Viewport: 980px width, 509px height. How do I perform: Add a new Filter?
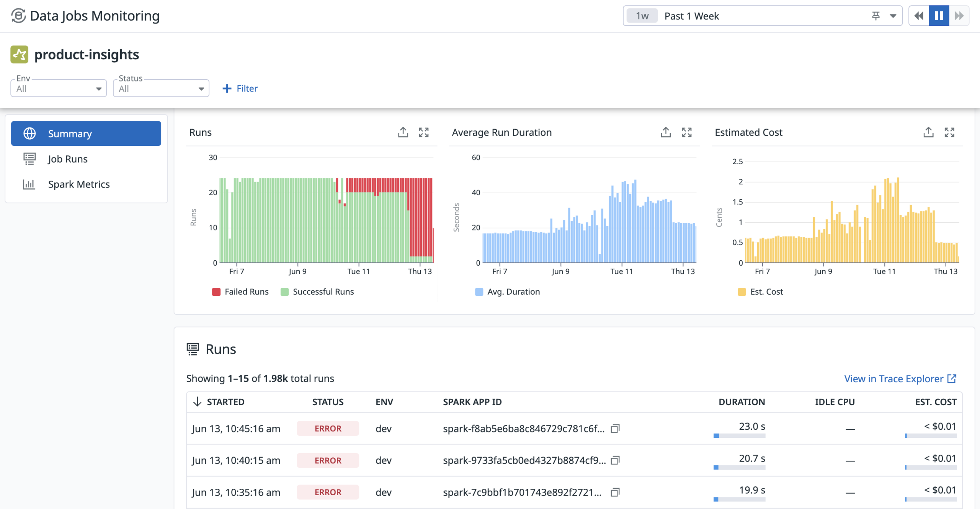[240, 88]
